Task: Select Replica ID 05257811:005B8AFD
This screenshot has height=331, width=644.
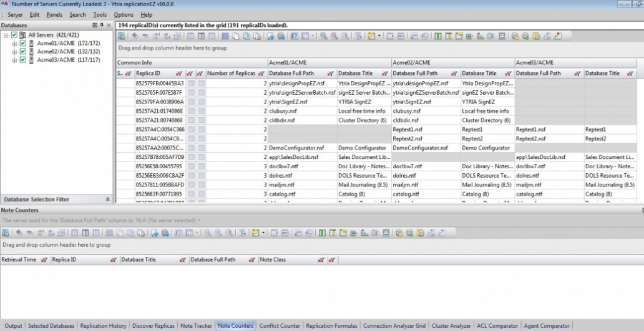Action: pyautogui.click(x=160, y=185)
